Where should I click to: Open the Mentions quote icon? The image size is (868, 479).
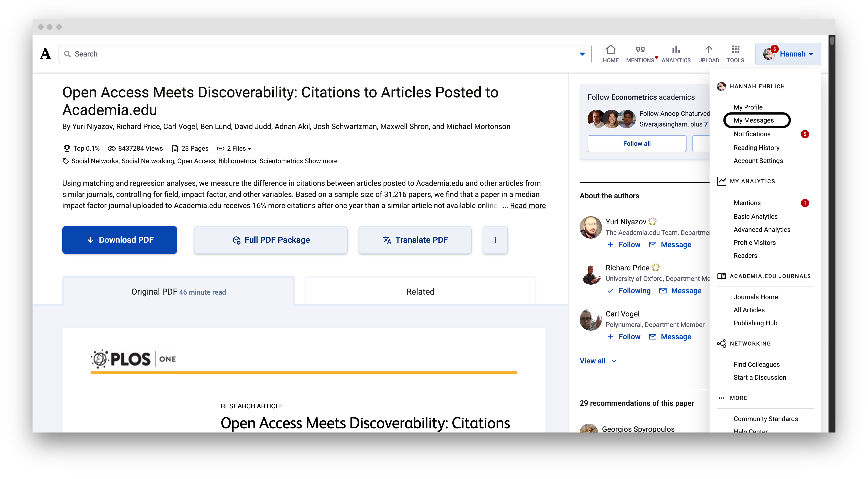coord(640,50)
